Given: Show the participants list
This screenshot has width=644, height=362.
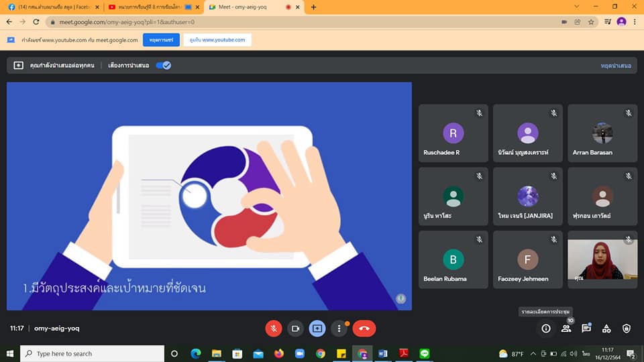Looking at the screenshot, I should click(566, 328).
